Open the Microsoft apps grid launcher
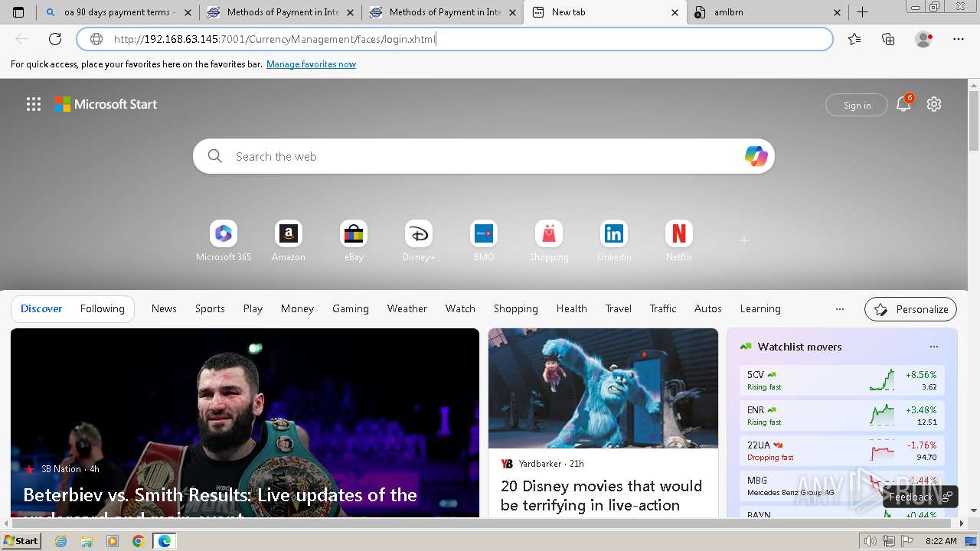This screenshot has width=980, height=551. tap(34, 104)
